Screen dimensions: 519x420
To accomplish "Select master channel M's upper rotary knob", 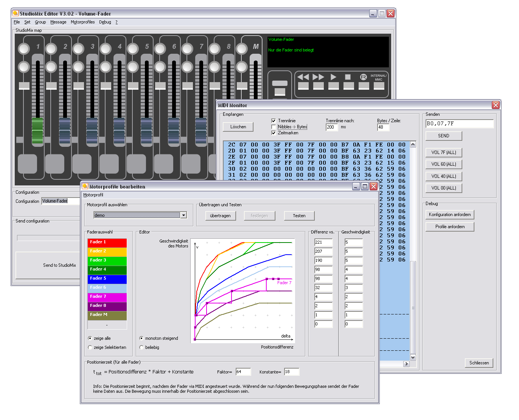I will tap(242, 48).
